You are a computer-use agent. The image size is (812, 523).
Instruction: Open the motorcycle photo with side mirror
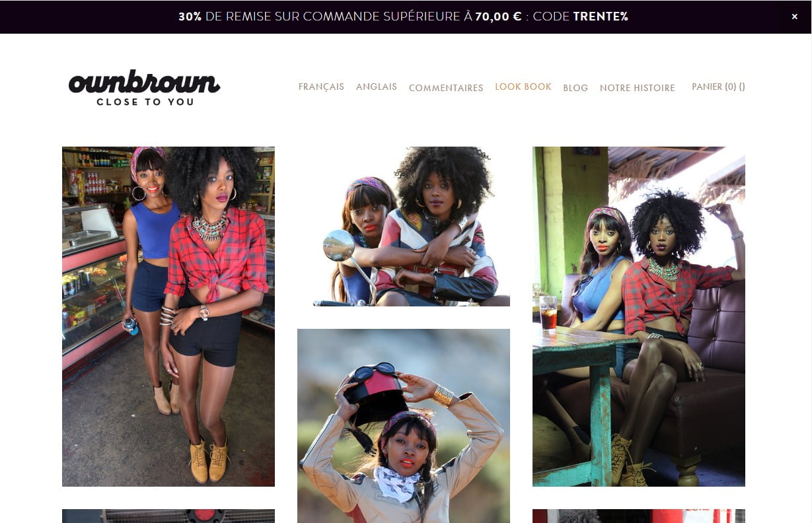tap(404, 227)
